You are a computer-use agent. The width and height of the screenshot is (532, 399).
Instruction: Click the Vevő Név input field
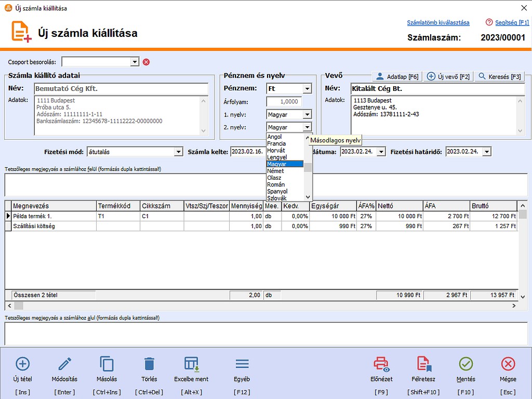[x=437, y=89]
